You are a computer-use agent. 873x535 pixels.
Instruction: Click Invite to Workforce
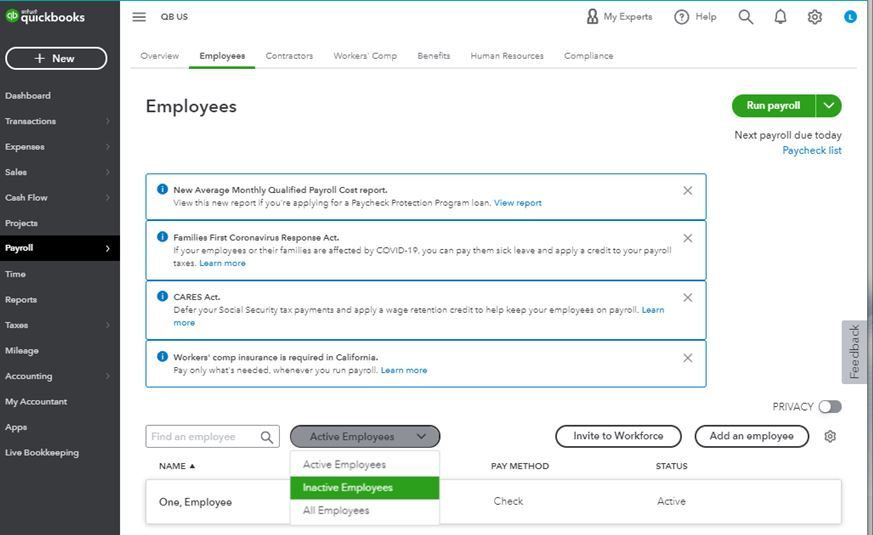618,436
